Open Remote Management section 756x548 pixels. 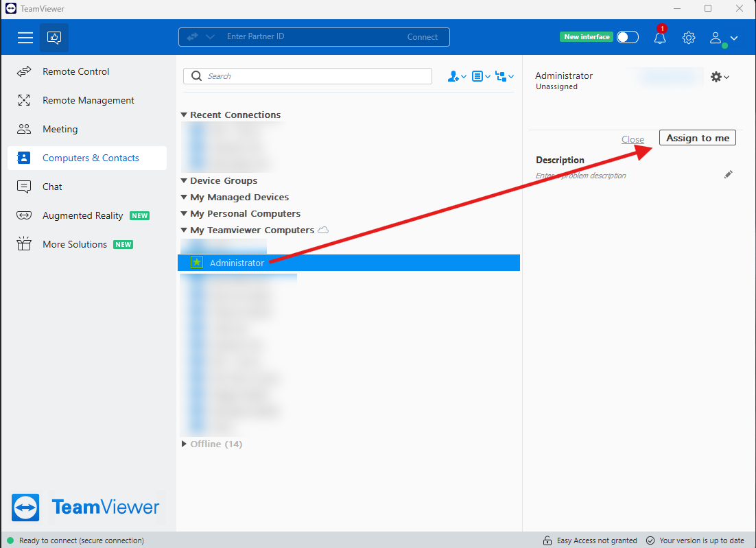[x=88, y=100]
